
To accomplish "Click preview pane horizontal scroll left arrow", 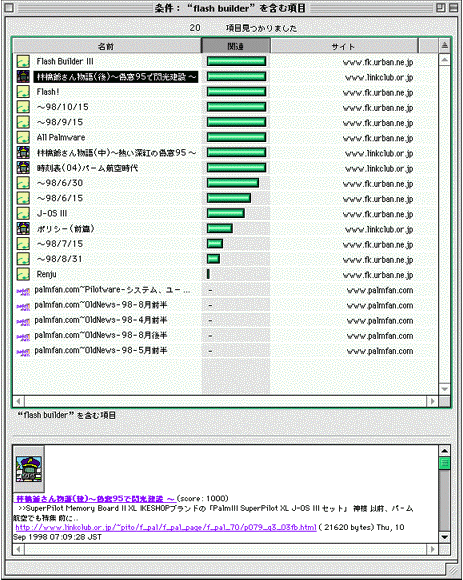I will pos(18,549).
